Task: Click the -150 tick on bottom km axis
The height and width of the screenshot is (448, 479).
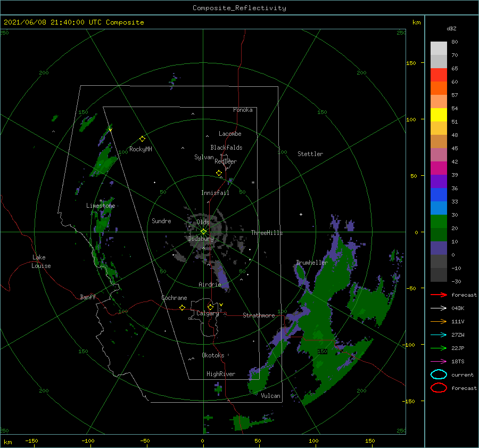Action: pos(32,441)
